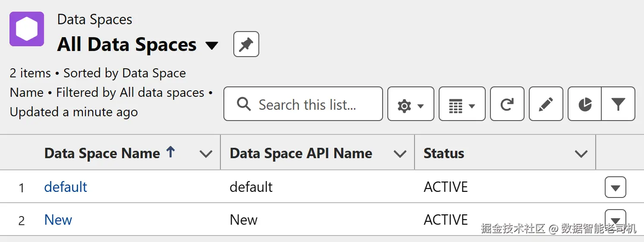Expand Status column options chevron
Viewport: 644px width, 242px height.
pyautogui.click(x=581, y=153)
